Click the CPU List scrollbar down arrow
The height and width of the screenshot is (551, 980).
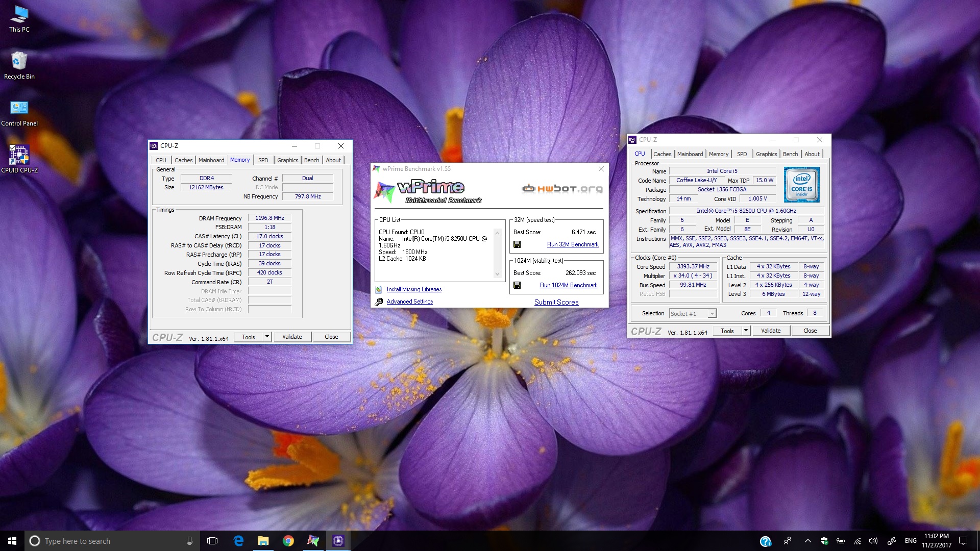(x=497, y=274)
